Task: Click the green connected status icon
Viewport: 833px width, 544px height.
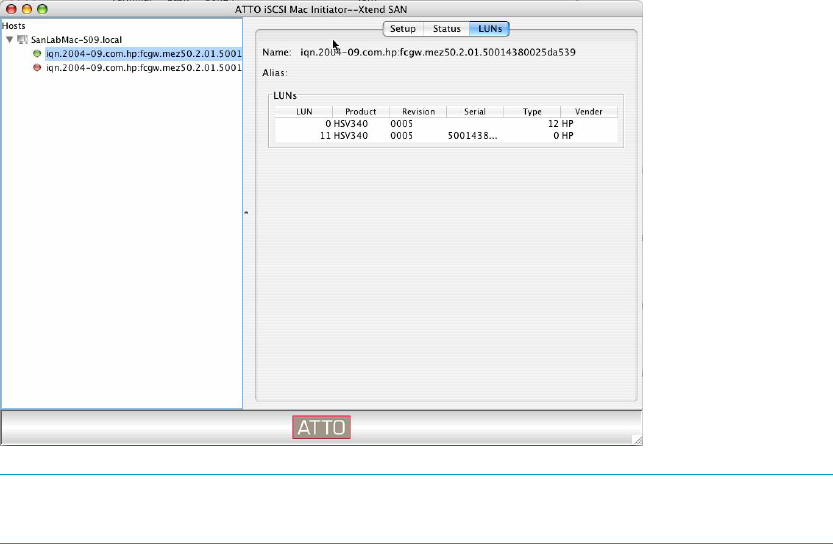Action: coord(37,54)
